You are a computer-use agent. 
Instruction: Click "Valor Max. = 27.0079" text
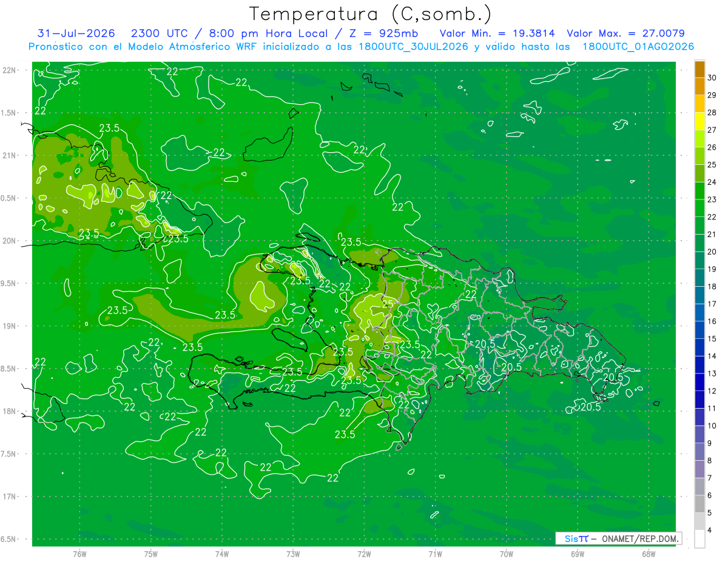tap(625, 33)
